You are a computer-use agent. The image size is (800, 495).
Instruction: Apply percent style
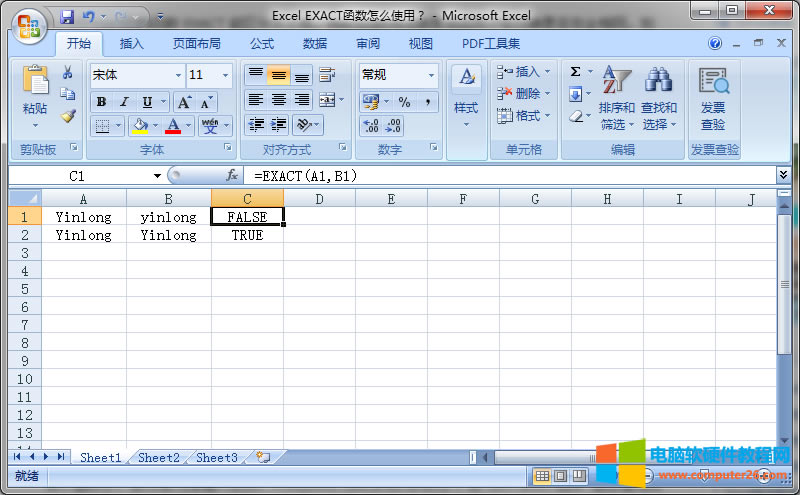[405, 102]
